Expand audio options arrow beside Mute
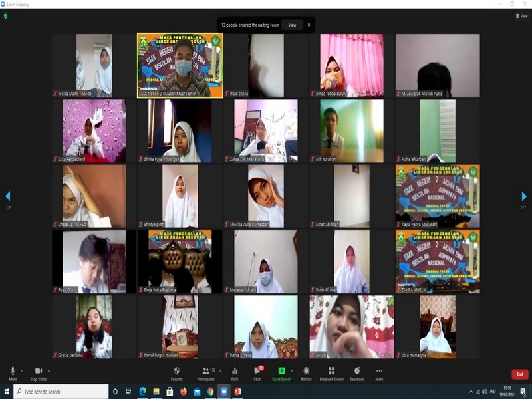This screenshot has width=532, height=399. [x=22, y=370]
